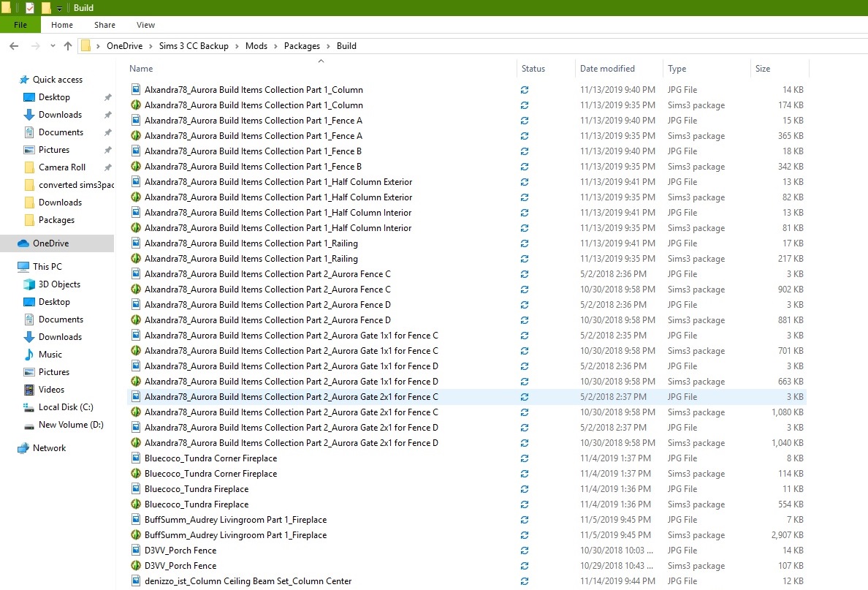868x590 pixels.
Task: Click the green Sims3 package icon for Bluecoco_Tundra Fireplace
Action: point(136,504)
